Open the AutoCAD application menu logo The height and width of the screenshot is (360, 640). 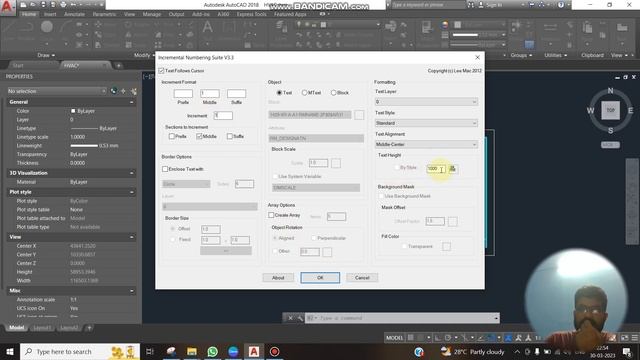point(8,7)
